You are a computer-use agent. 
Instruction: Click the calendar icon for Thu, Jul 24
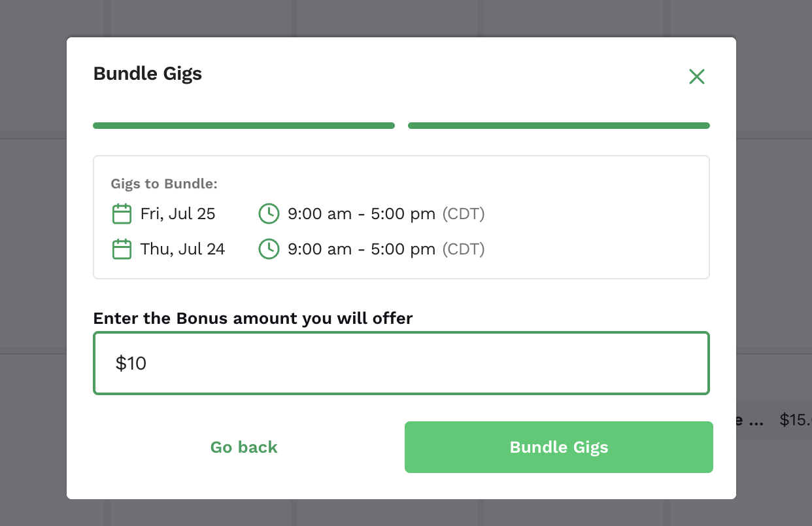122,249
